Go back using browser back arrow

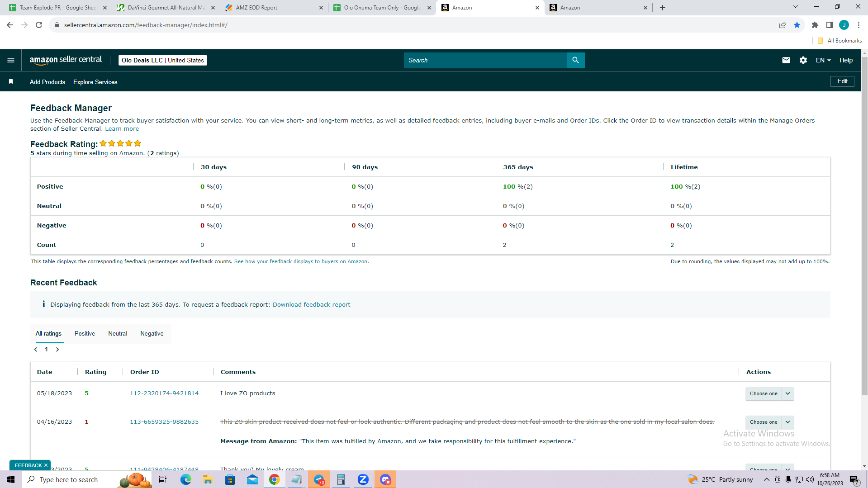(x=10, y=25)
